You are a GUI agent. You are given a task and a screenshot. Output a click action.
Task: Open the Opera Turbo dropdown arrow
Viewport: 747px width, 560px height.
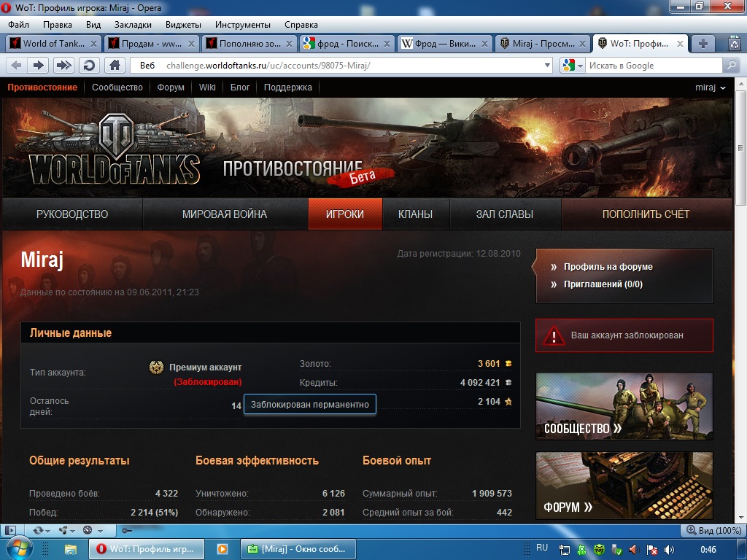click(100, 531)
